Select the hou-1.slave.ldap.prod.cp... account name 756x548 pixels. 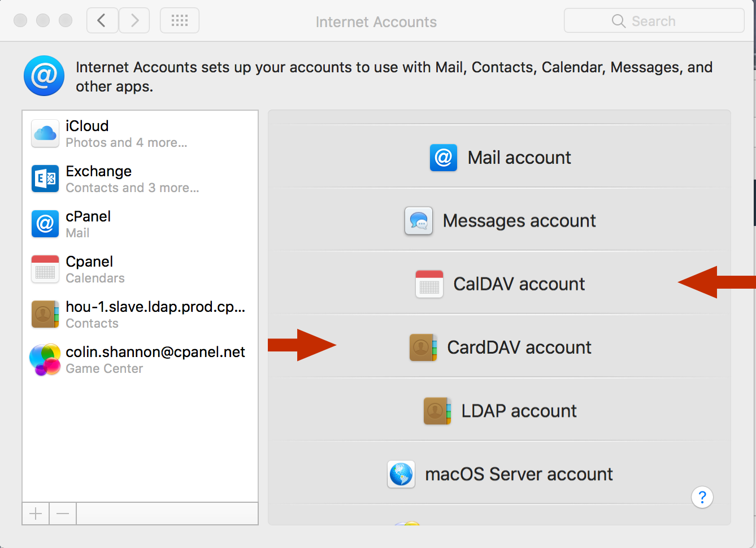click(155, 307)
